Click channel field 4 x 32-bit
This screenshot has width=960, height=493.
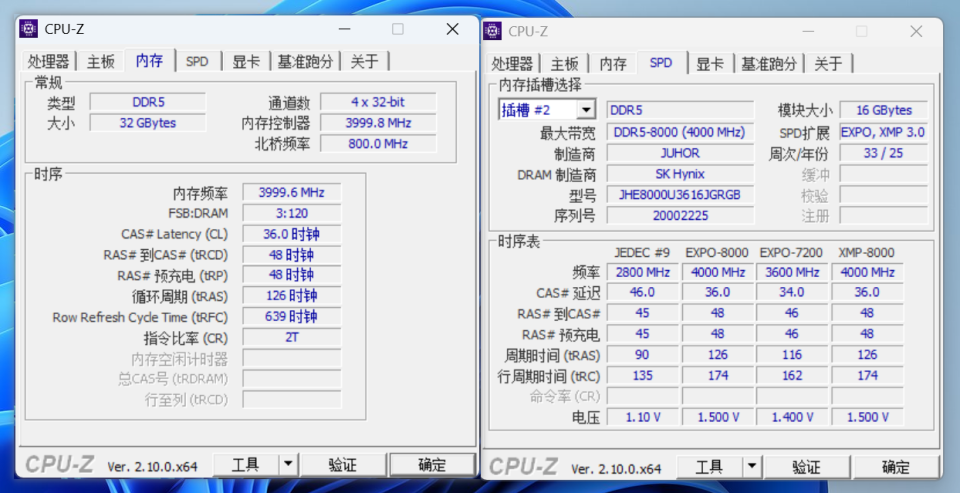point(378,102)
